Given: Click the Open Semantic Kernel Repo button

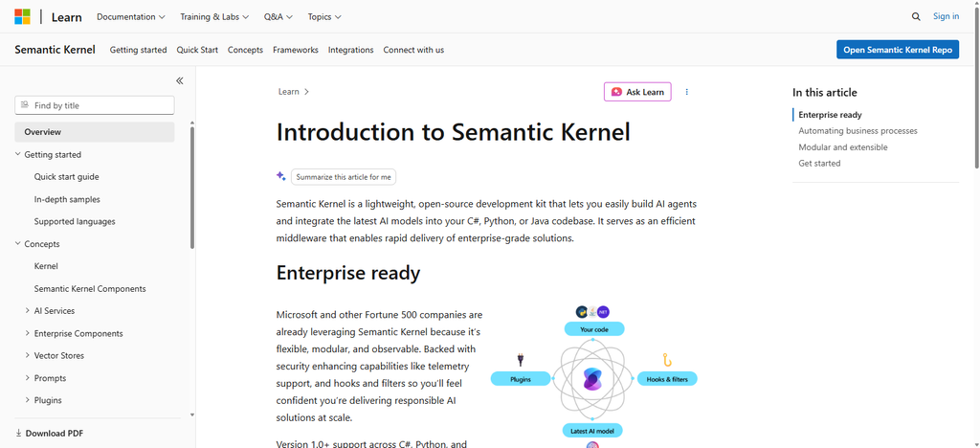Looking at the screenshot, I should click(898, 50).
